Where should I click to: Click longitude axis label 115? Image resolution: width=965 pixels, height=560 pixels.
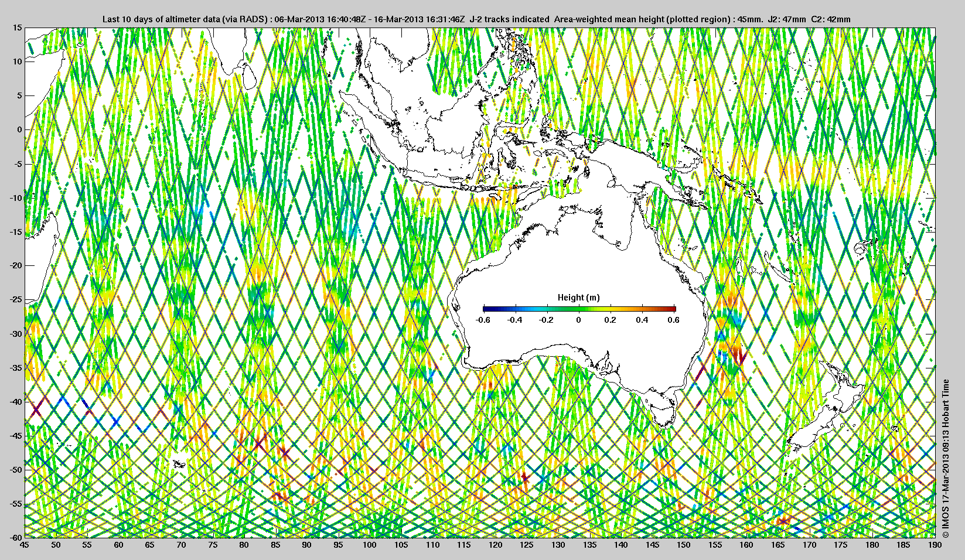pyautogui.click(x=464, y=545)
